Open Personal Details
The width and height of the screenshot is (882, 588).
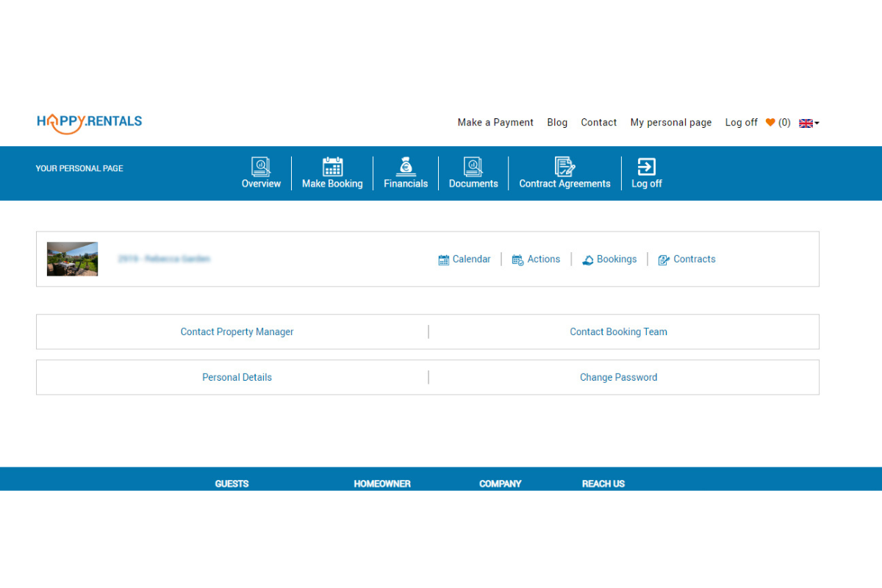coord(237,377)
